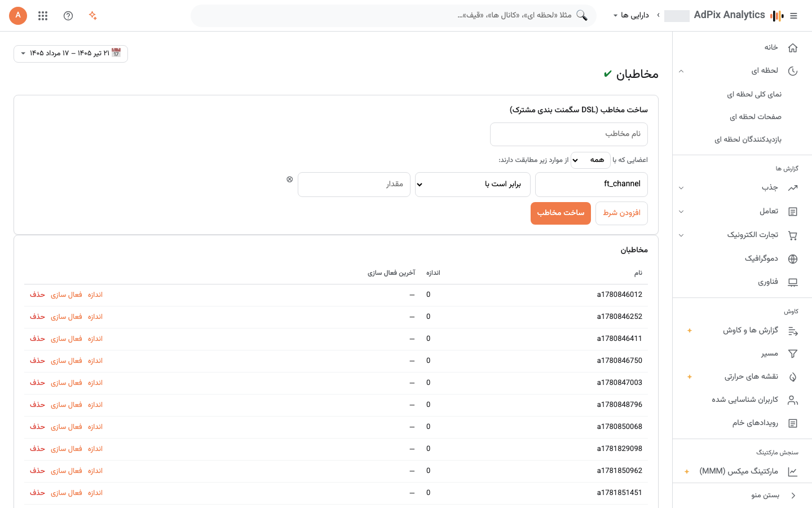Open the apps grid launcher
Viewport: 812px width, 508px height.
coord(43,16)
